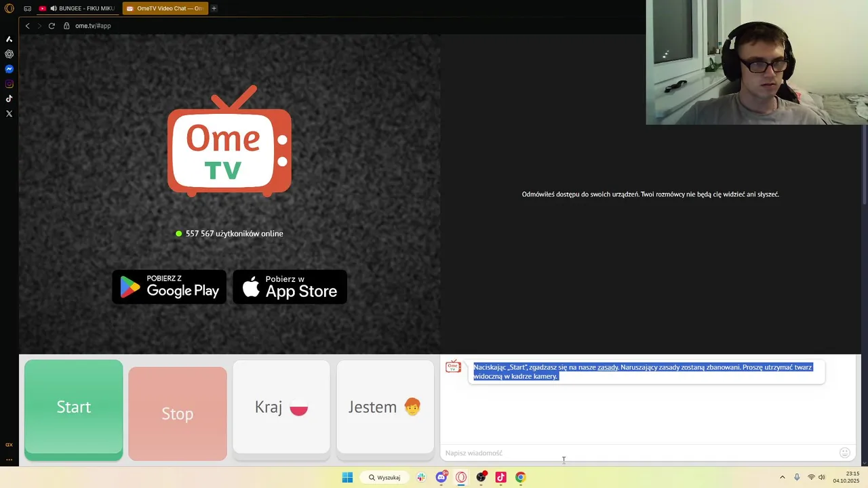Click the denied device access notice text
This screenshot has width=868, height=488.
click(650, 195)
